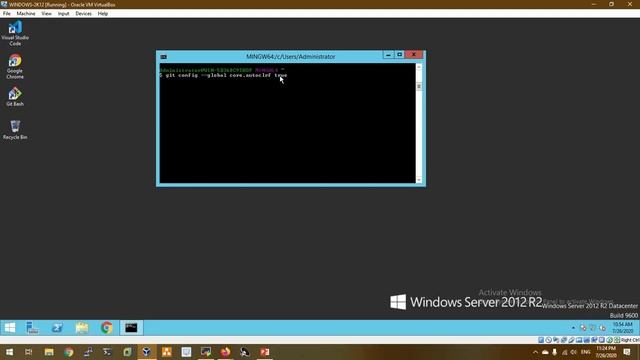This screenshot has height=360, width=640.
Task: Open host Task View button
Action: click(29, 352)
